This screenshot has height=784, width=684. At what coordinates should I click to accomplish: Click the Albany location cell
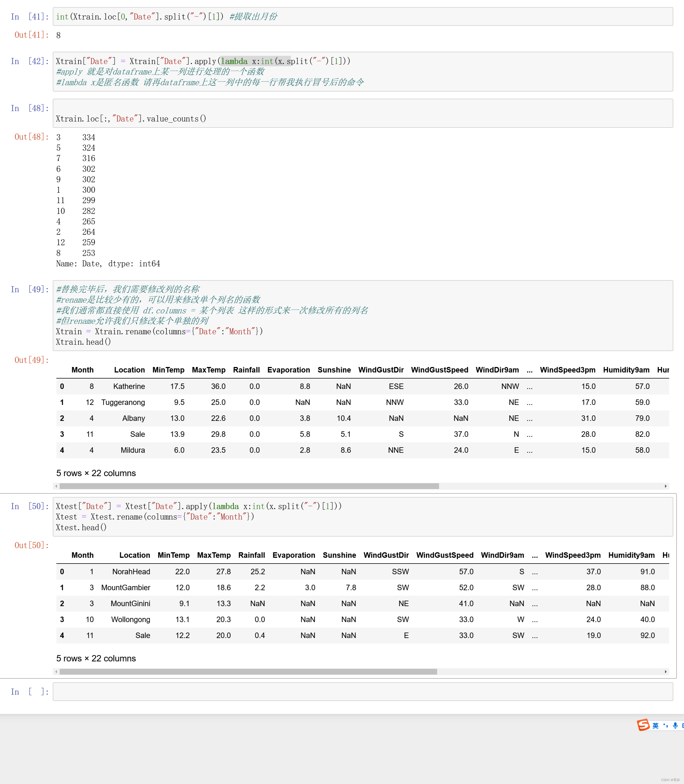coord(134,418)
